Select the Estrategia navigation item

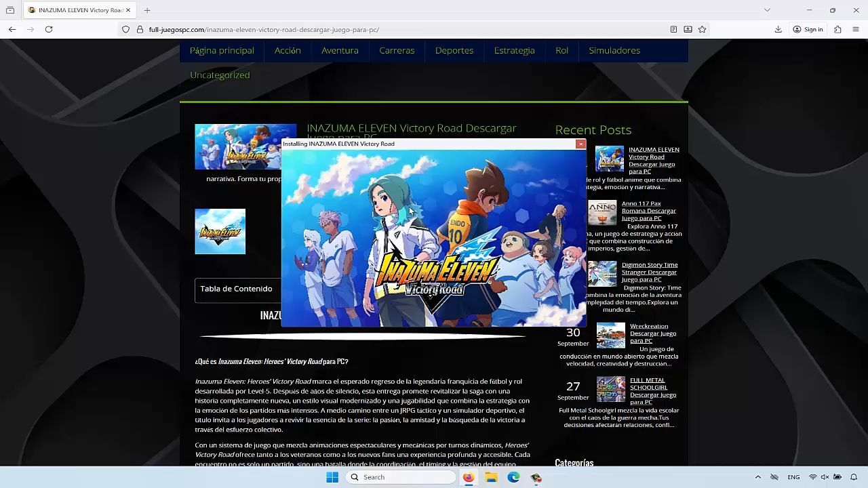[x=514, y=50]
